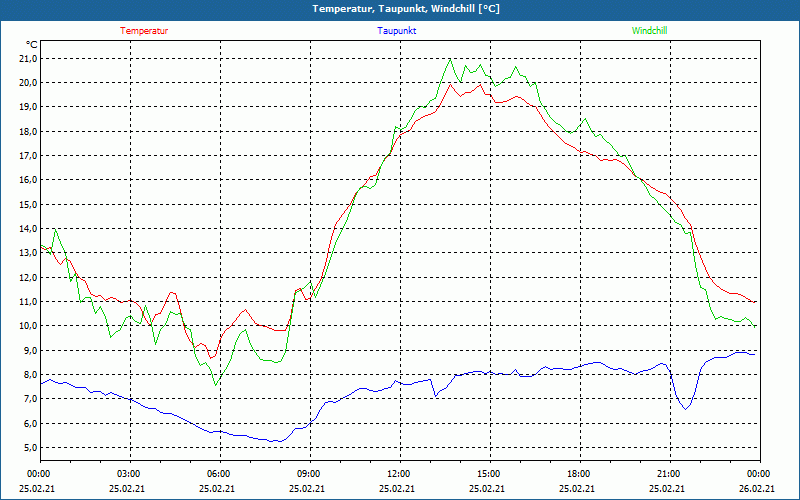Click the 9,0 y-axis value

pos(31,350)
